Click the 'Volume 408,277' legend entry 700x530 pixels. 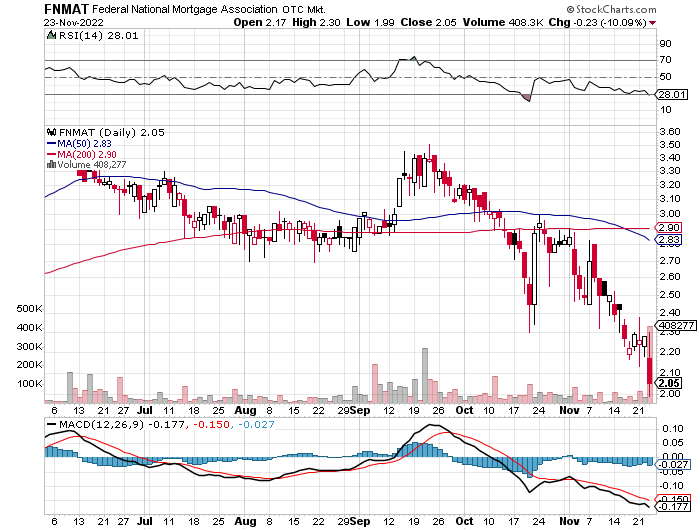92,165
